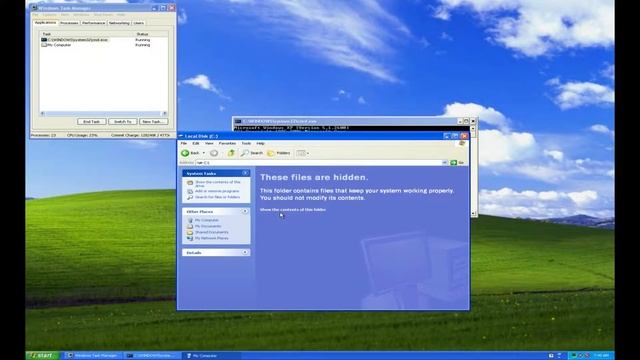Screen dimensions: 640x360
Task: Click the Local Disk (C:) title bar icon
Action: pos(181,136)
